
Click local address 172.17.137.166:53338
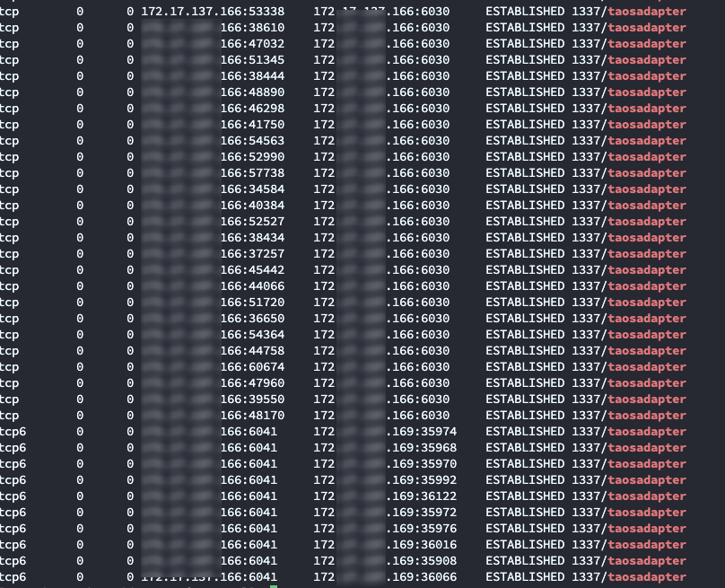(213, 12)
